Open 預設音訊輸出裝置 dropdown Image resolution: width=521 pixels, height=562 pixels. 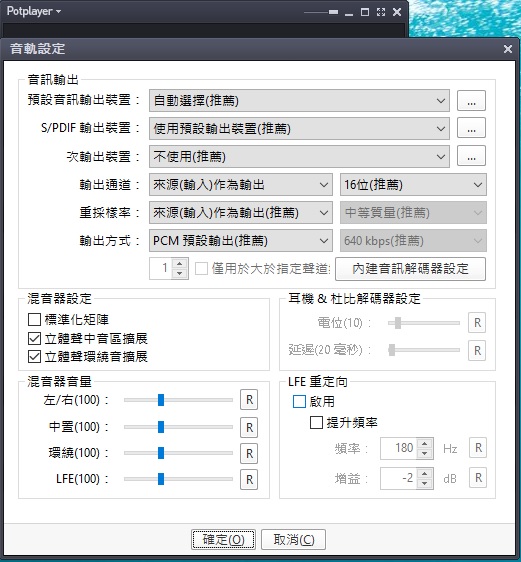299,101
